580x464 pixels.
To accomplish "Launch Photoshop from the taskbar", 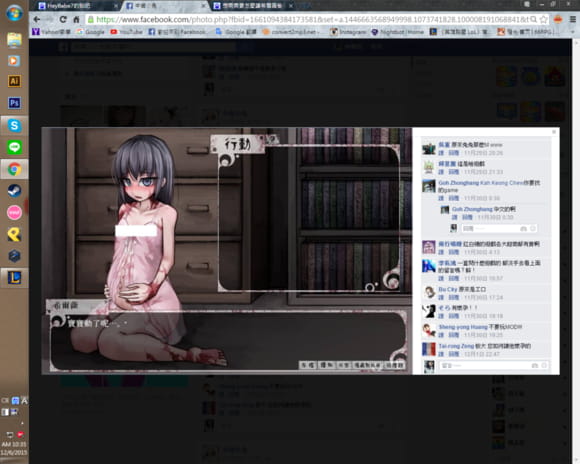I will click(14, 103).
